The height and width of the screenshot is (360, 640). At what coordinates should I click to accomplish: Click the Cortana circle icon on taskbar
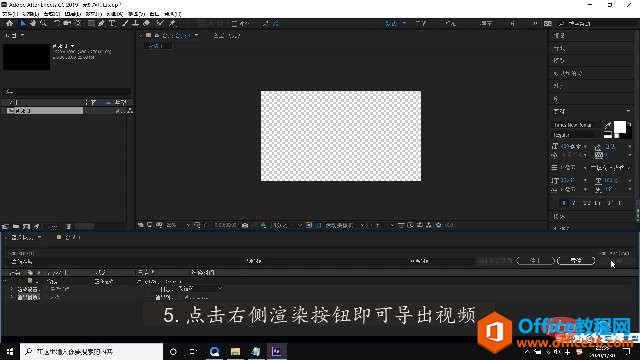click(173, 351)
